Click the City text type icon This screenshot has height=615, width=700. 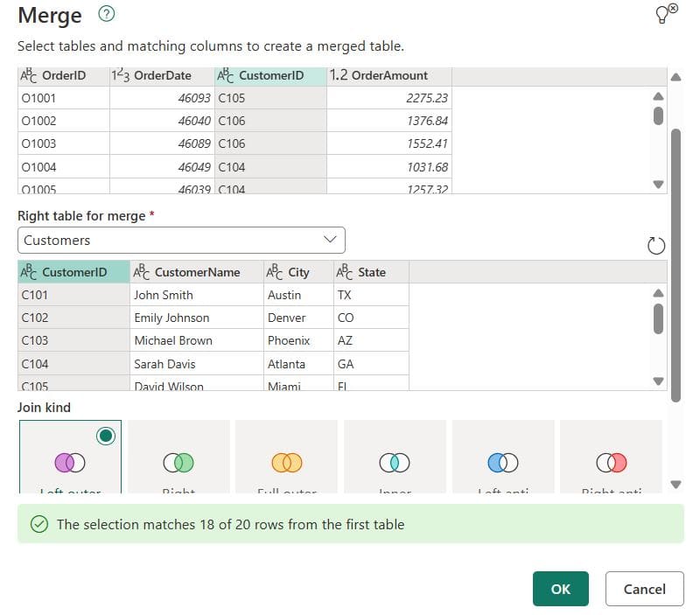click(275, 272)
